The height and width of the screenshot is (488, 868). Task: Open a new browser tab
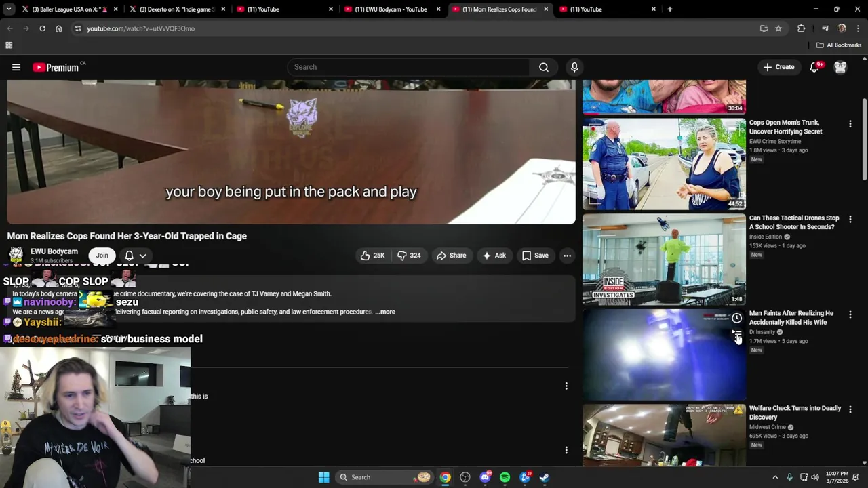(x=669, y=9)
